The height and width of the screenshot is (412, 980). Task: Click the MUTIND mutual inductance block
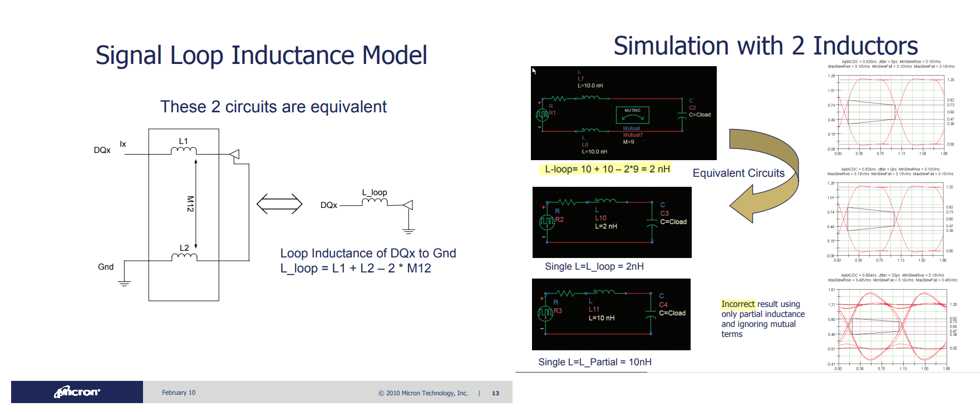tap(633, 115)
